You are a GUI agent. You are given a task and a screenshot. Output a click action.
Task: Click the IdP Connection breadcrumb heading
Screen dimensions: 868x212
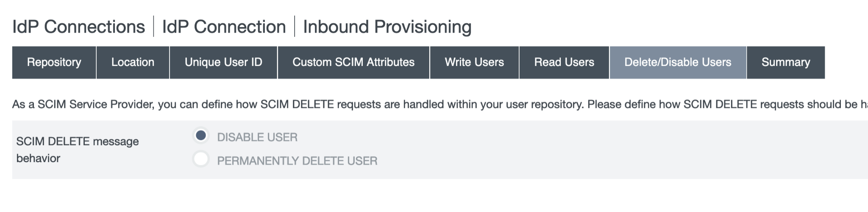(x=224, y=27)
